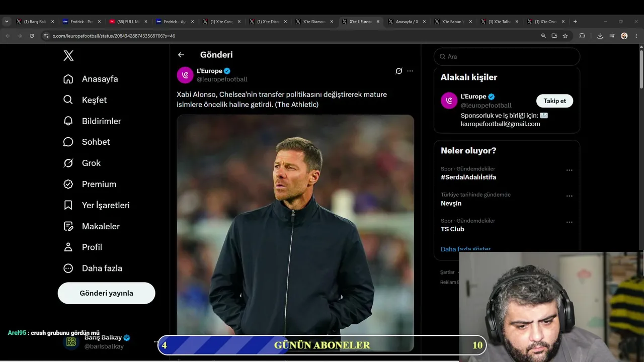Open Grok from the sidebar
This screenshot has width=644, height=362.
(x=82, y=163)
